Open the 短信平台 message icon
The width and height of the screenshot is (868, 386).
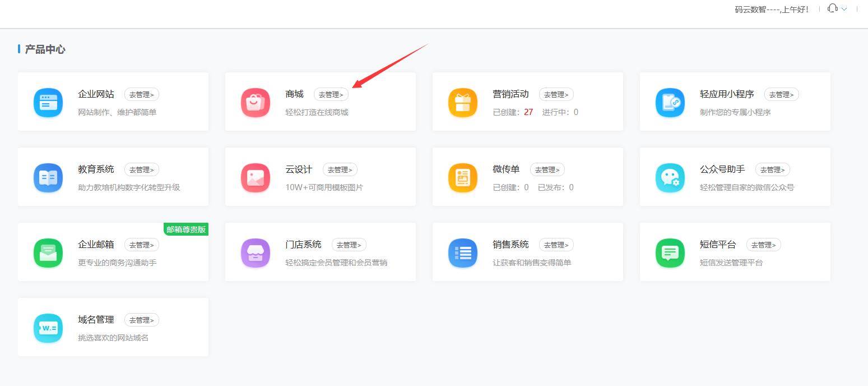tap(670, 252)
